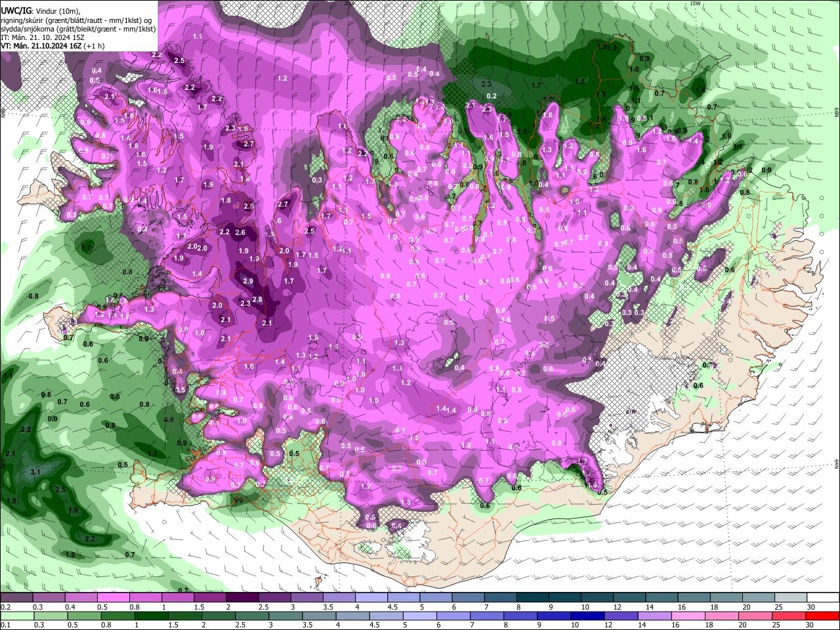Screen dimensions: 840x630
Task: Click the '2.6' value on the map
Action: pyautogui.click(x=240, y=232)
